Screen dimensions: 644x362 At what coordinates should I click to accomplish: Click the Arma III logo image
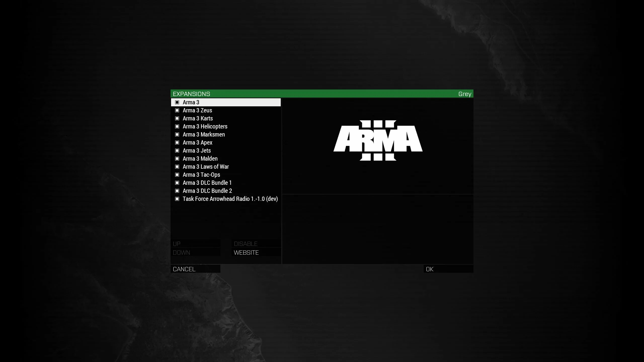(378, 140)
